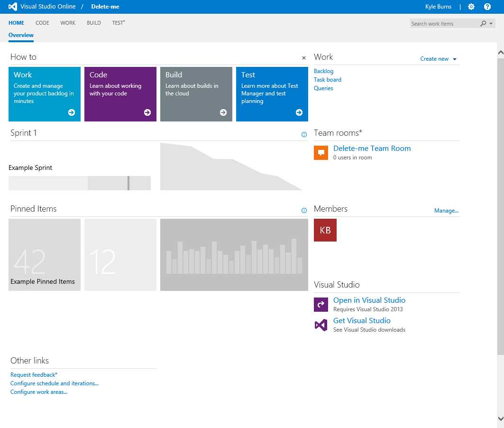504x428 pixels.
Task: Click the Example Sprint progress bar
Action: click(x=79, y=183)
